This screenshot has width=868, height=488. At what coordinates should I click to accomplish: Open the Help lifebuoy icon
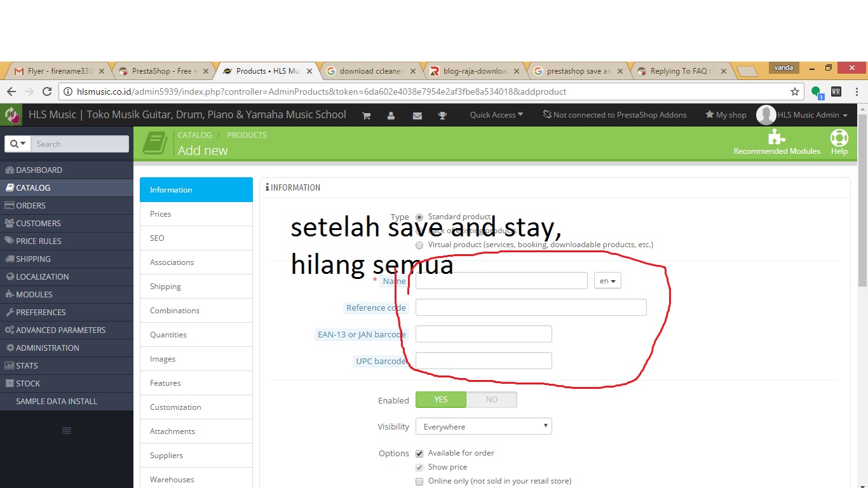tap(839, 137)
